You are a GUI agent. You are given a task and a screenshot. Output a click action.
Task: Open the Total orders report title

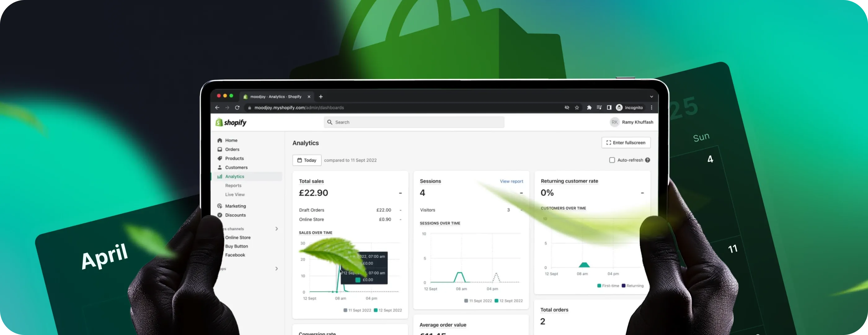coord(554,310)
